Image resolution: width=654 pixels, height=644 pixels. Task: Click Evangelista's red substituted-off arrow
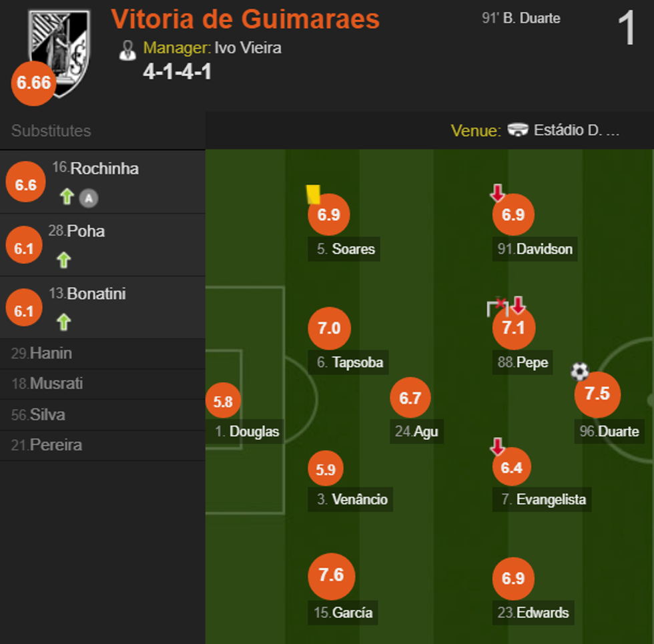[497, 446]
